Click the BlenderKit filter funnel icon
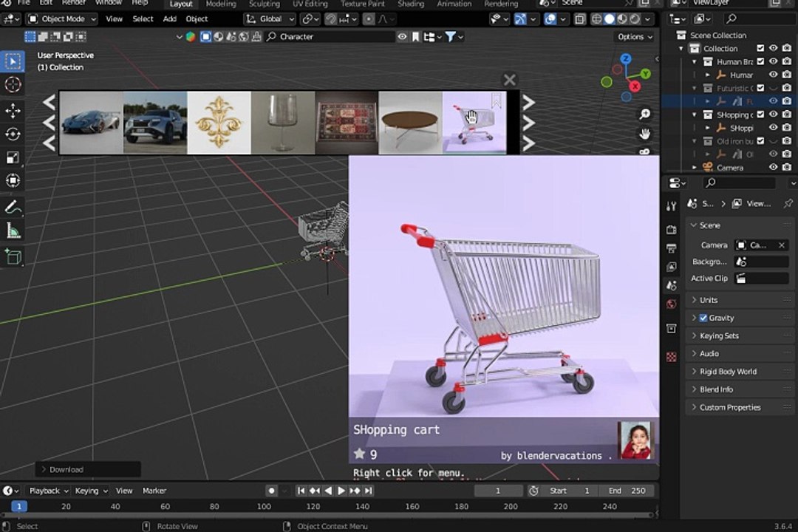The height and width of the screenshot is (532, 798). [x=451, y=37]
